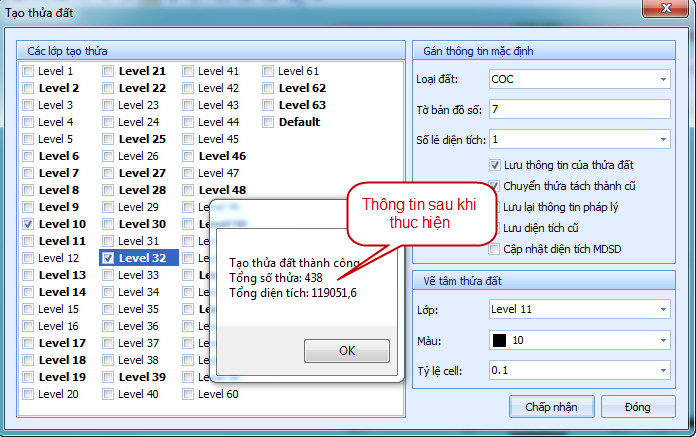Tick the Default layer checkbox
696x437 pixels.
coord(268,122)
